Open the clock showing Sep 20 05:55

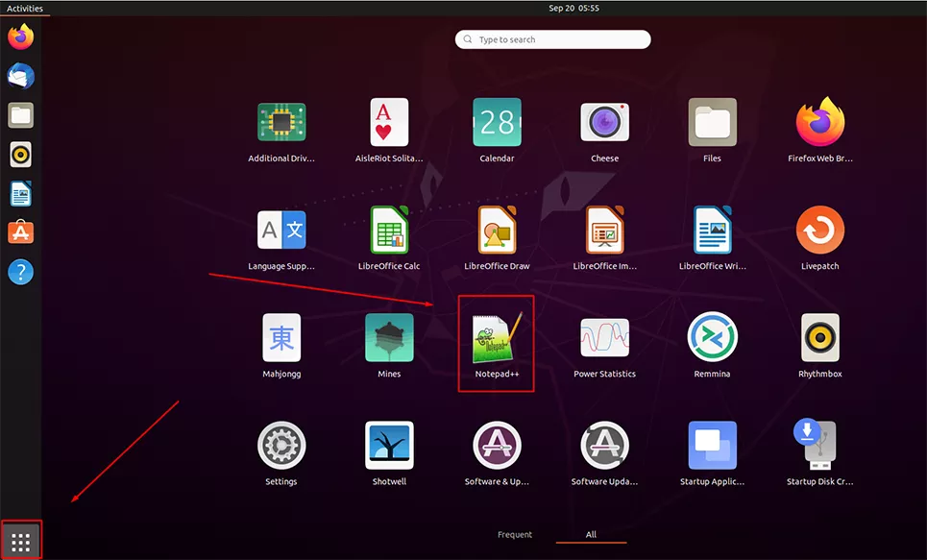click(573, 9)
